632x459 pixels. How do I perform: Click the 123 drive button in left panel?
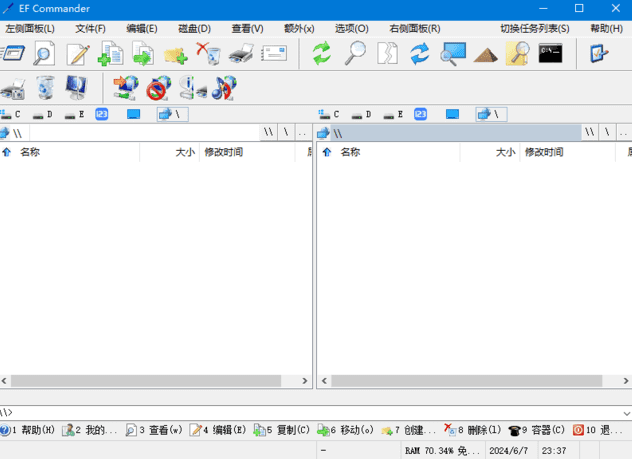point(102,114)
